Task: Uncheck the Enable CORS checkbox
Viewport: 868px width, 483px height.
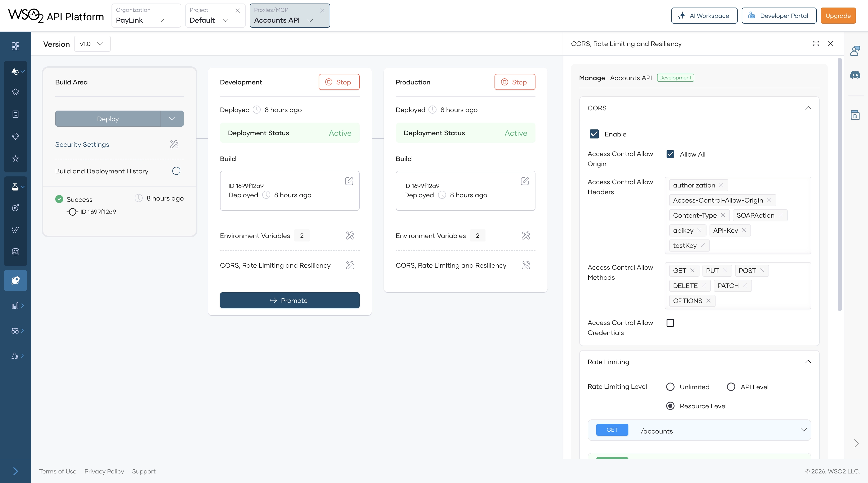Action: click(x=594, y=134)
